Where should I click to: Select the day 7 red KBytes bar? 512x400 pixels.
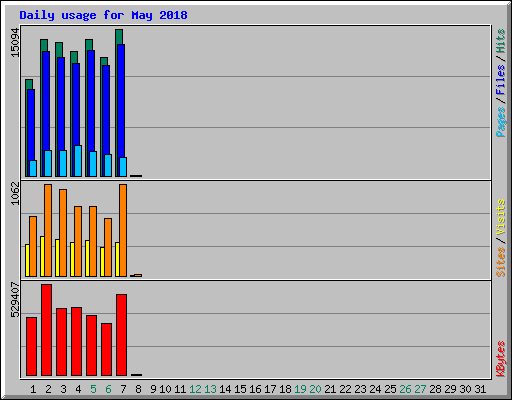tap(121, 335)
